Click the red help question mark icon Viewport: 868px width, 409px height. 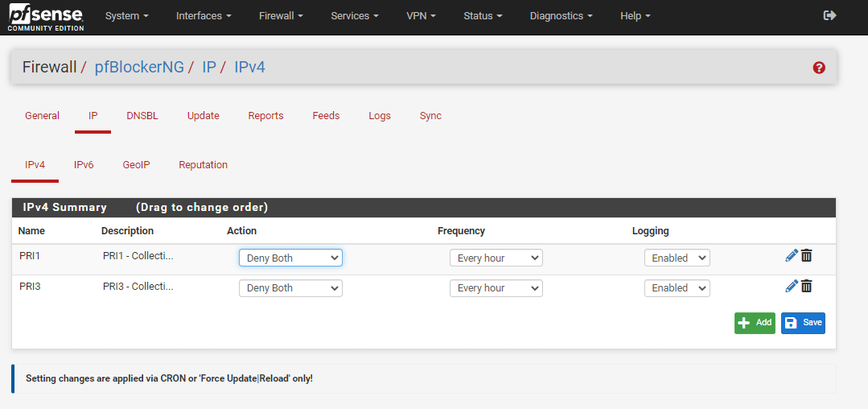819,68
